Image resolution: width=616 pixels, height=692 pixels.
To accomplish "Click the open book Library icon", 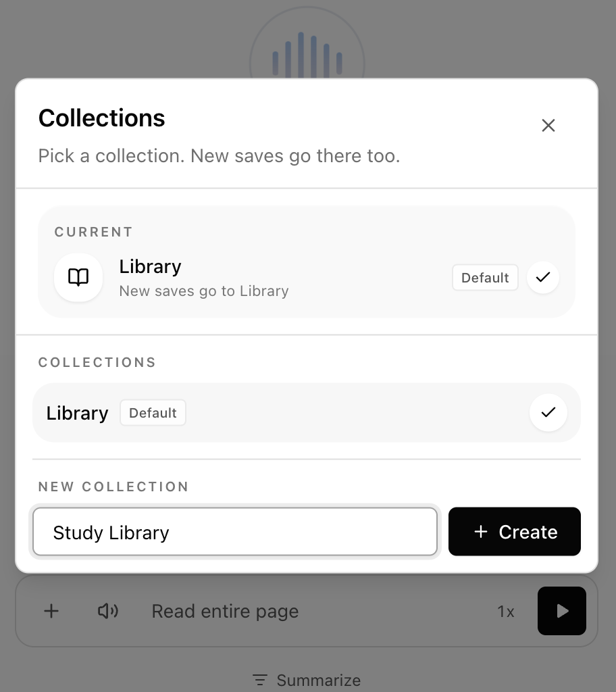I will (x=78, y=278).
